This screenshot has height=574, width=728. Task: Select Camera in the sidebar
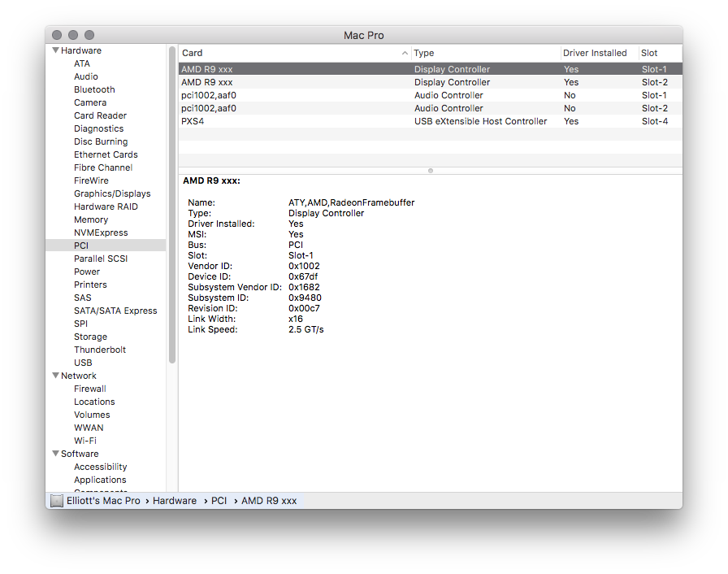point(90,102)
